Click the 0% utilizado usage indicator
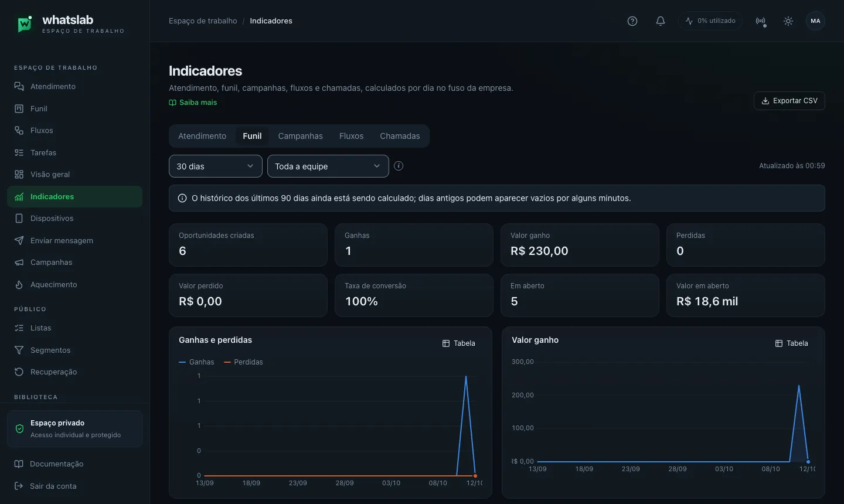Viewport: 844px width, 504px height. [710, 21]
